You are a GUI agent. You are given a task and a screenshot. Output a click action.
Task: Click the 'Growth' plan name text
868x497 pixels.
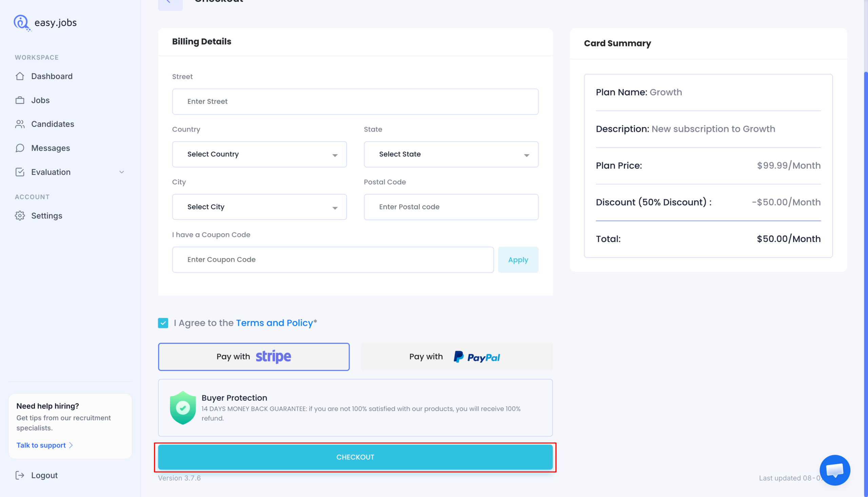[x=666, y=92]
